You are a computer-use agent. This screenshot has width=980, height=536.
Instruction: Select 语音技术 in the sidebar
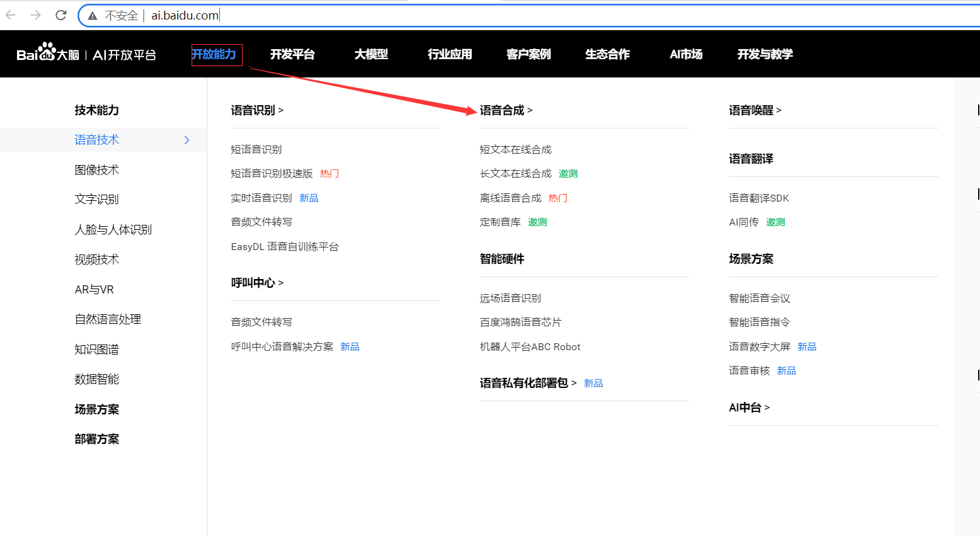coord(103,140)
